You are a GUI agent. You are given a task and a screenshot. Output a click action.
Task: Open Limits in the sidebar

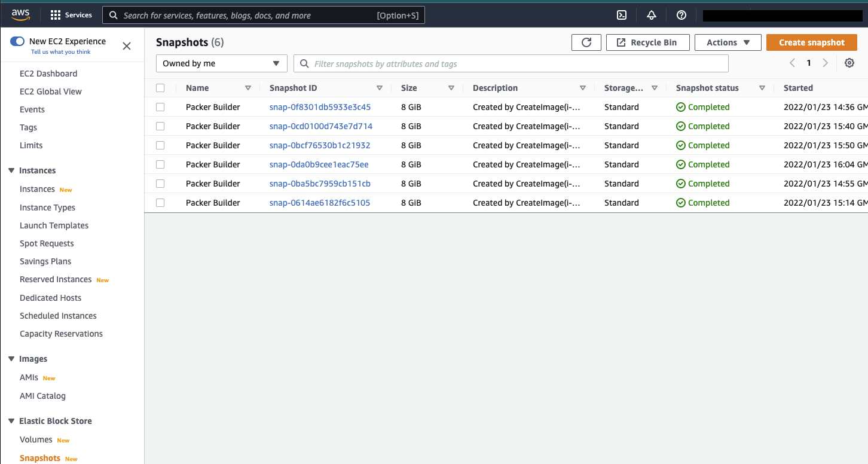[x=31, y=145]
